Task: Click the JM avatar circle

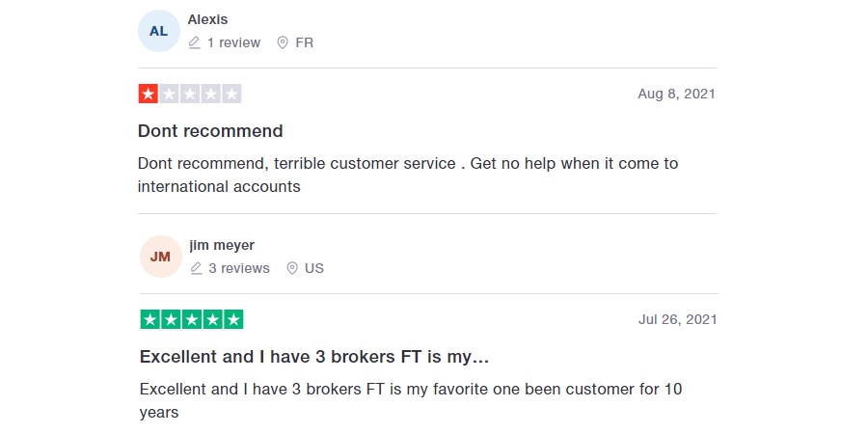Action: tap(160, 257)
